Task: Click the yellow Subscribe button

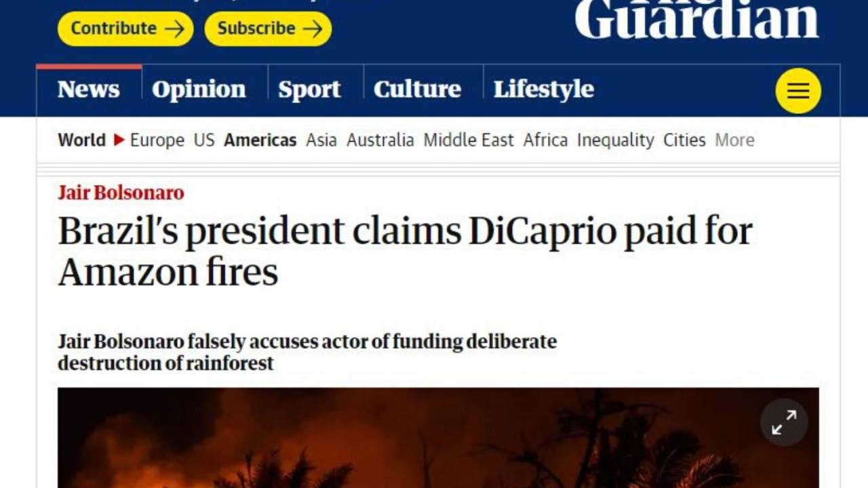Action: 268,28
